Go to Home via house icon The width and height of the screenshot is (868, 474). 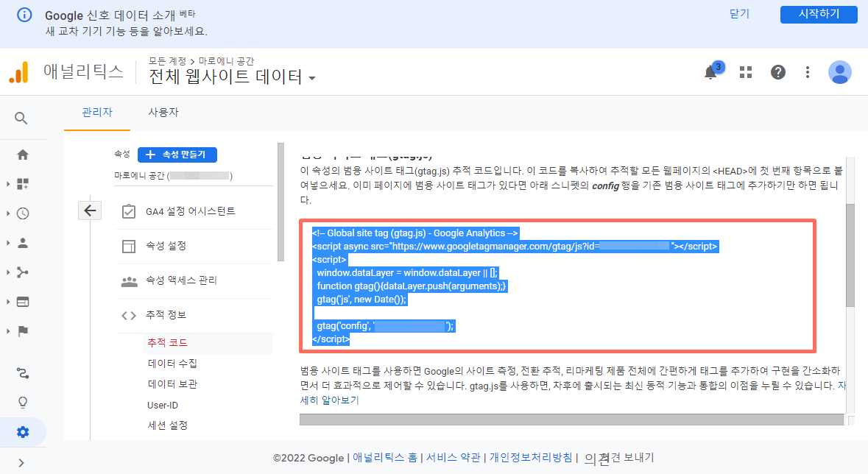pos(23,155)
